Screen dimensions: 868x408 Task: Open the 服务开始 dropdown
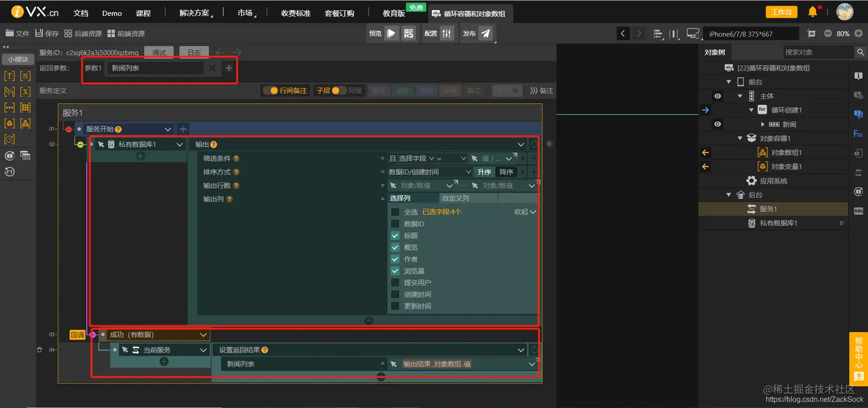point(167,129)
